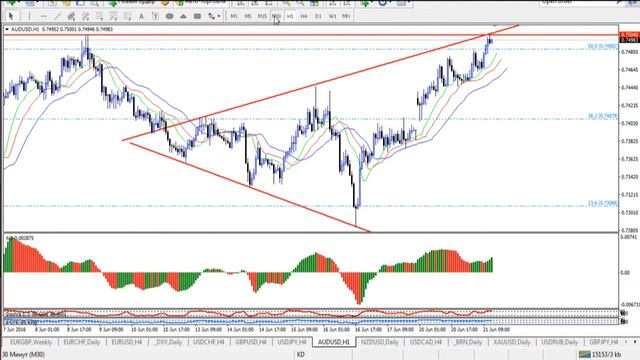Open the NZDUSD,Daily chart tab

coord(379,342)
